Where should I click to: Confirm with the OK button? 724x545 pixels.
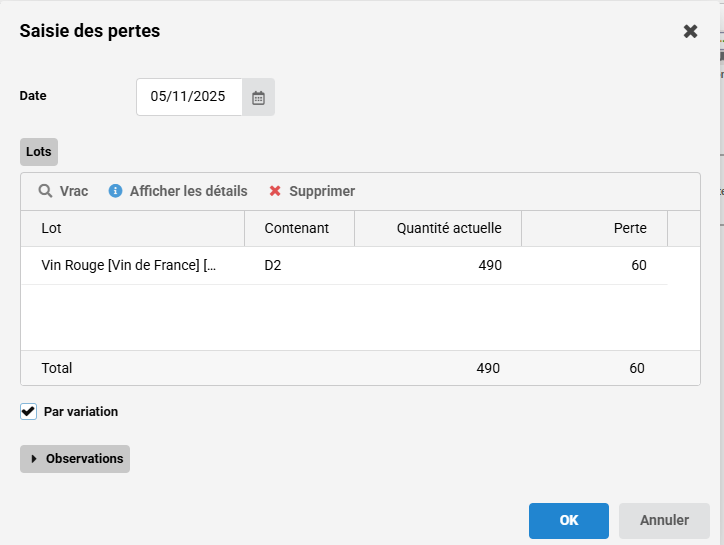click(x=568, y=520)
